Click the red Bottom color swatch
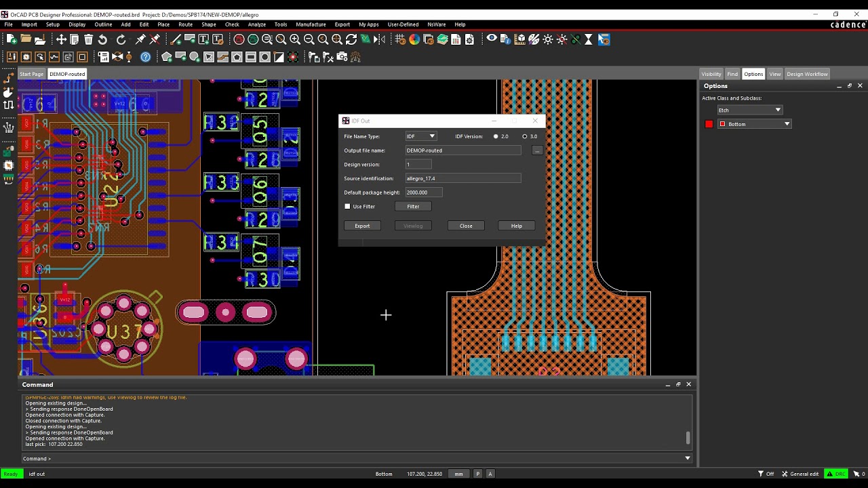Screen dimensions: 868x488 709,124
